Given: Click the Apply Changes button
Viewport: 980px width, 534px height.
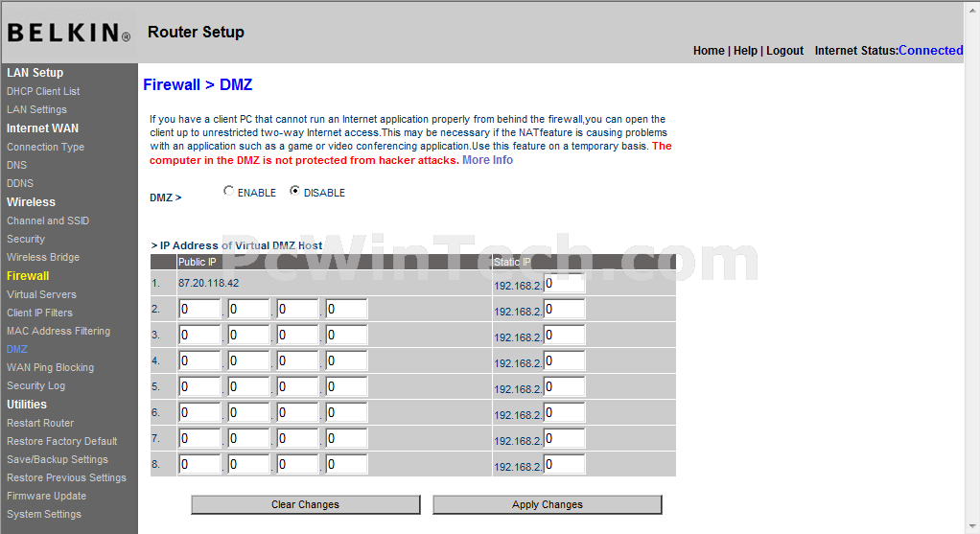Looking at the screenshot, I should [x=547, y=504].
